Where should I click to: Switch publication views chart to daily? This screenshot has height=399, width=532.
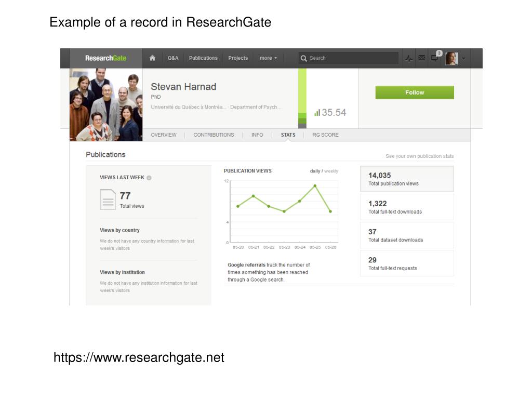[315, 171]
